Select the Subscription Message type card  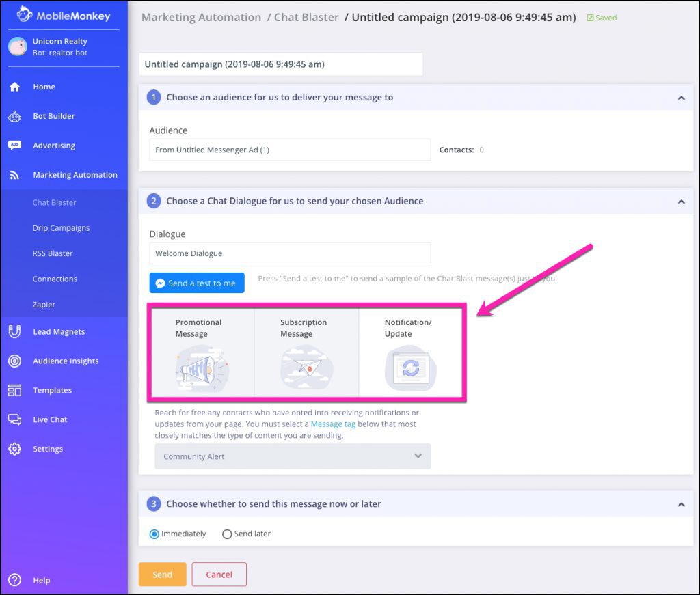[x=306, y=352]
